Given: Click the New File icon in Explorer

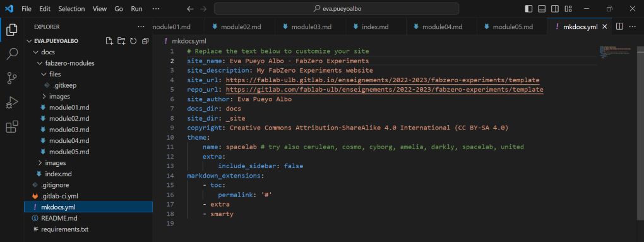Looking at the screenshot, I should pyautogui.click(x=109, y=40).
